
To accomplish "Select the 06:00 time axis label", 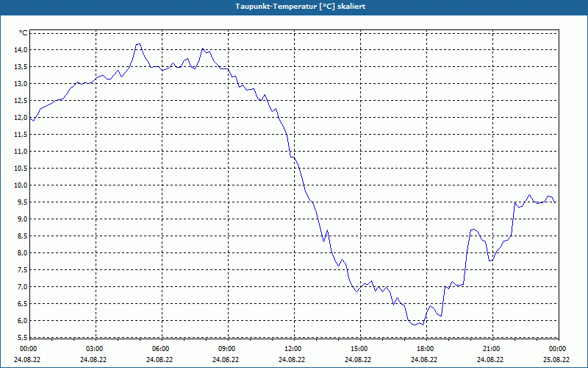I will (x=161, y=349).
